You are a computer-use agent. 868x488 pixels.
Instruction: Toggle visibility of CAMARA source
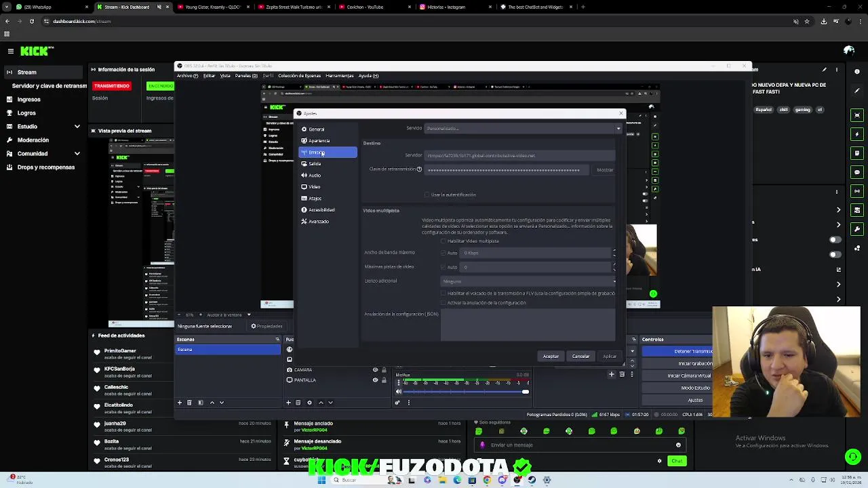tap(375, 370)
